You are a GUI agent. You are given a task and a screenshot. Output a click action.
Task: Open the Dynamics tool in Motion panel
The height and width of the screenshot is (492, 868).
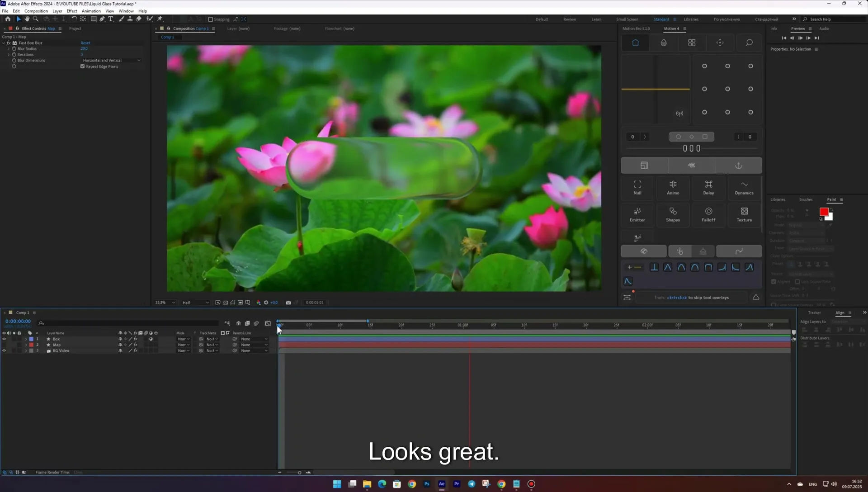click(x=744, y=187)
